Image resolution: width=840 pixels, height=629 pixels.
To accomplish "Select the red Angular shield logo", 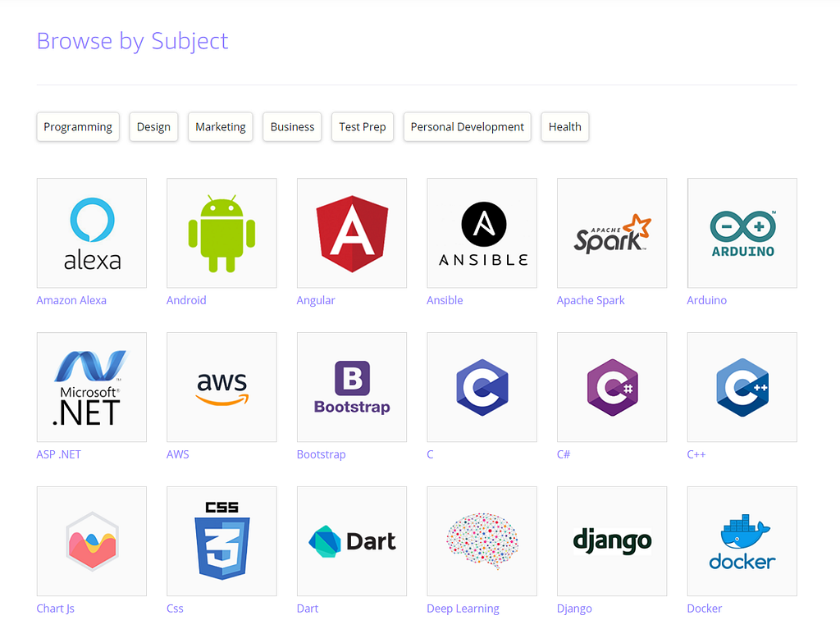I will pyautogui.click(x=352, y=233).
